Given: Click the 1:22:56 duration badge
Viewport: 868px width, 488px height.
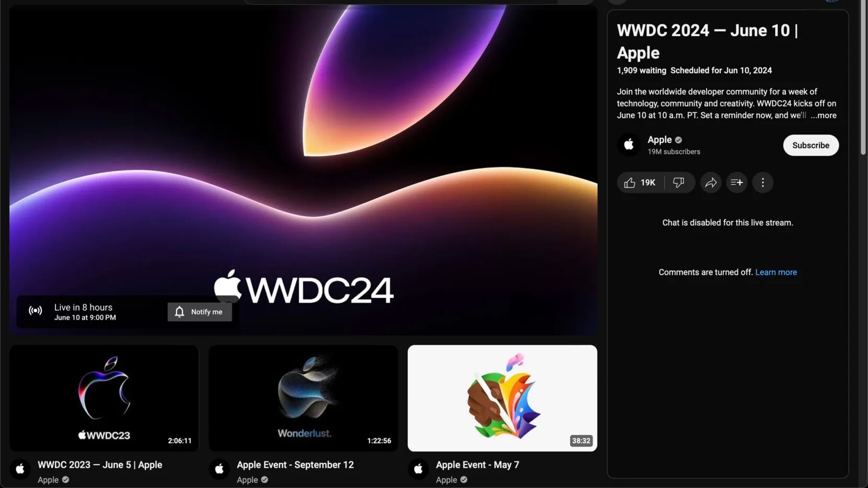Looking at the screenshot, I should tap(379, 441).
